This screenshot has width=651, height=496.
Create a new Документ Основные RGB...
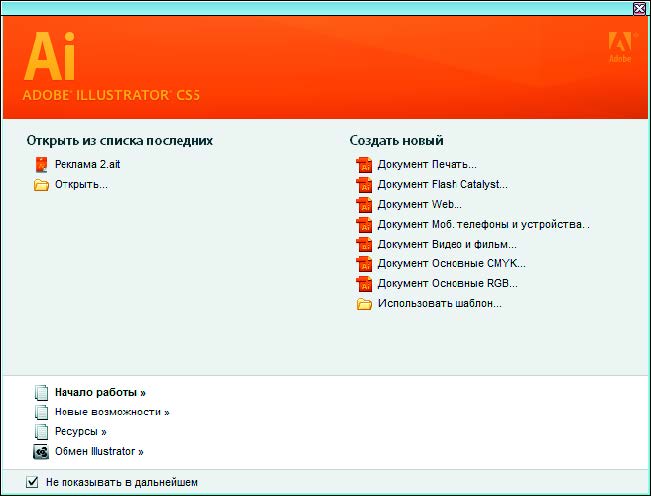pyautogui.click(x=448, y=283)
